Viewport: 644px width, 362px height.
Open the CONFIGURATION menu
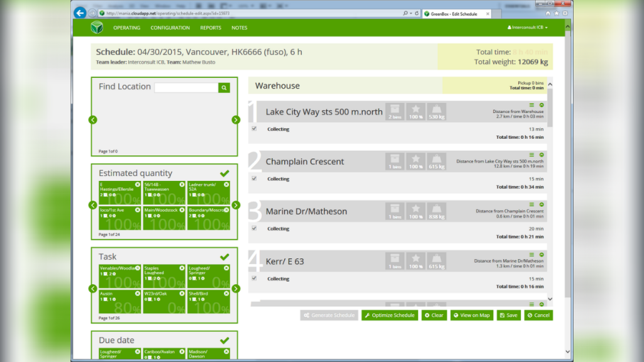point(170,28)
